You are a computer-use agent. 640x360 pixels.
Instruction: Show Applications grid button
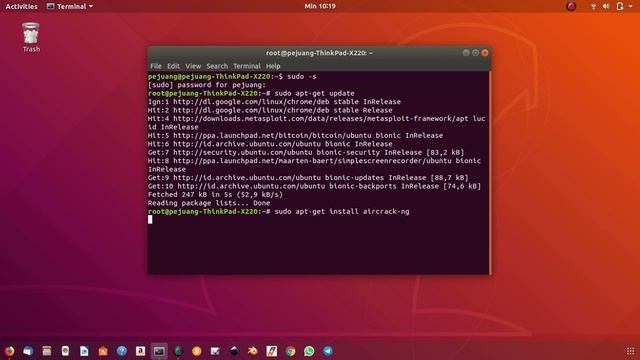630,351
